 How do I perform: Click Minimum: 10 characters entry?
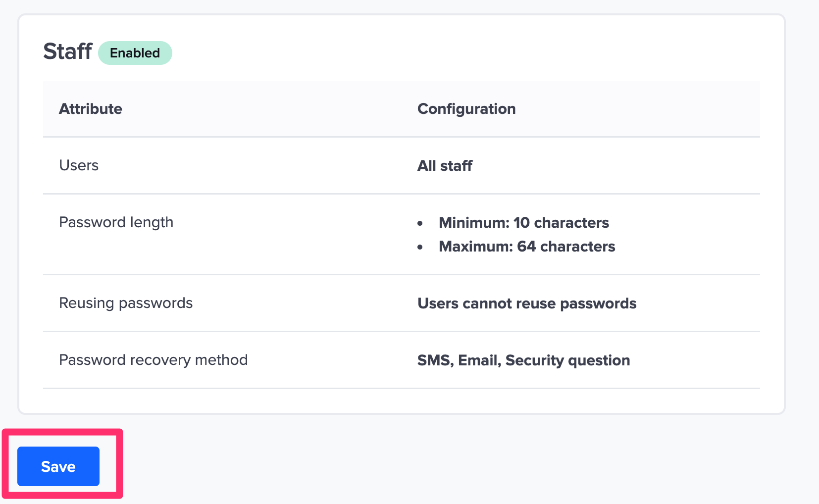point(523,223)
